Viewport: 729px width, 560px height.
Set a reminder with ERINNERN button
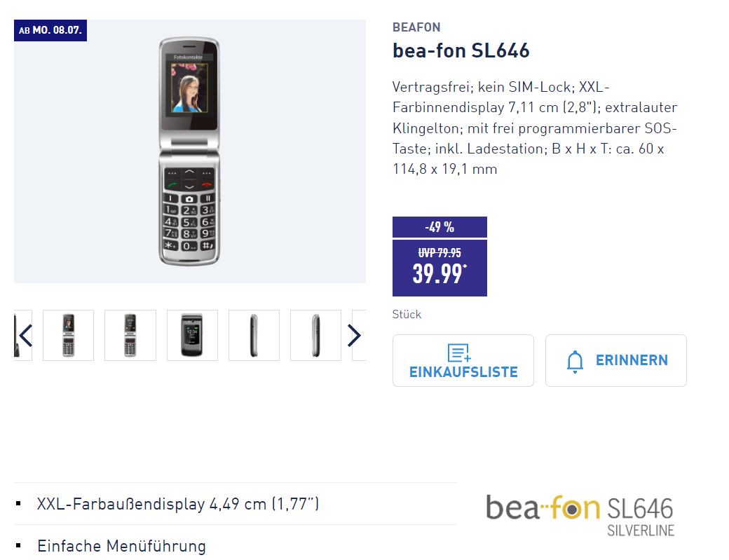(616, 361)
